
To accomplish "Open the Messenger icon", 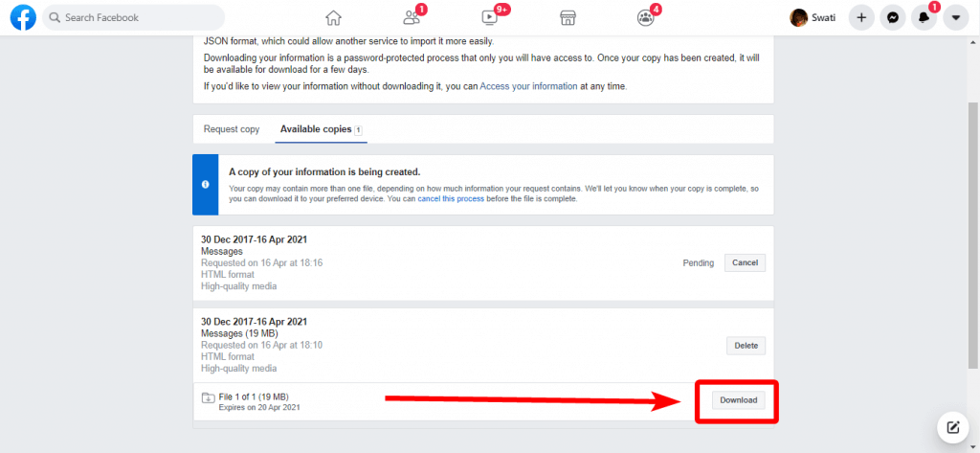I will pos(893,18).
